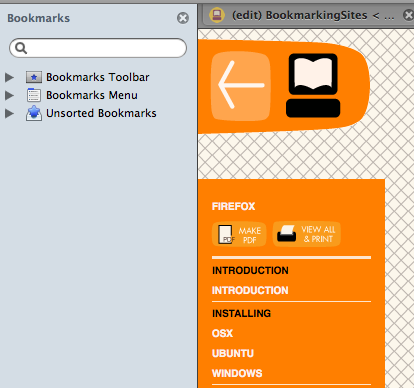Click the VIEW ALL & PRINT button
414x388 pixels.
pos(307,234)
